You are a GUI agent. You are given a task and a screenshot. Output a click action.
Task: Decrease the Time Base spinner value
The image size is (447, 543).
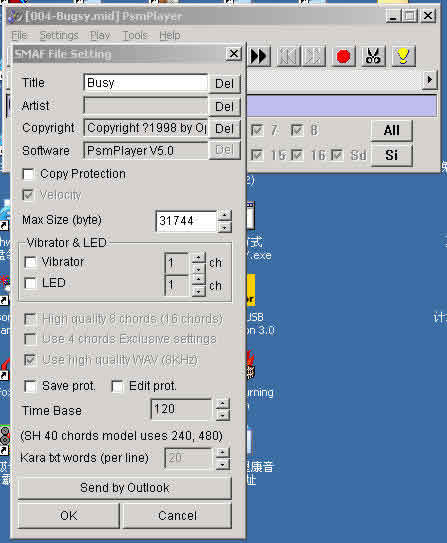pos(223,415)
